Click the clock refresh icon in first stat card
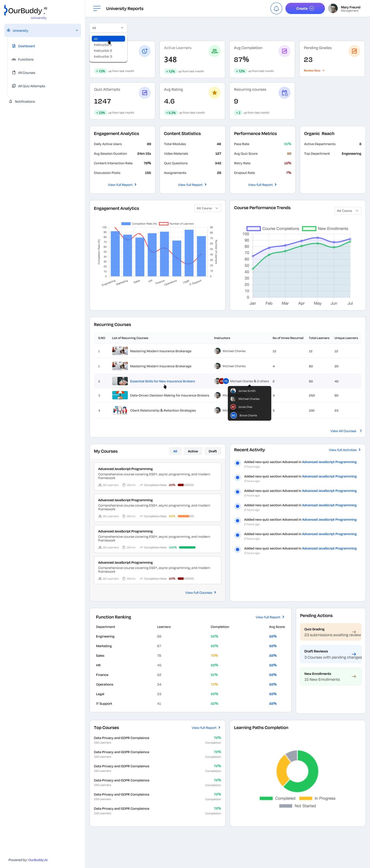The height and width of the screenshot is (868, 370). click(145, 51)
